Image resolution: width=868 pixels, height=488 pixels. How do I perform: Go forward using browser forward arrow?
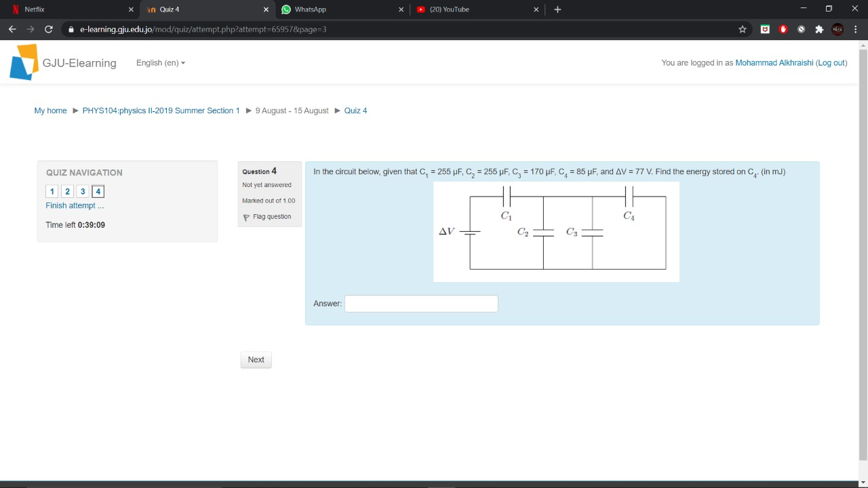point(30,29)
